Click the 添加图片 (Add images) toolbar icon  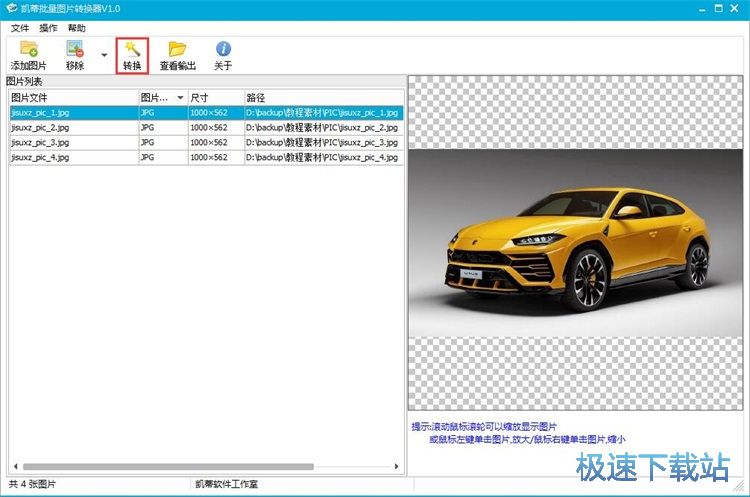28,49
